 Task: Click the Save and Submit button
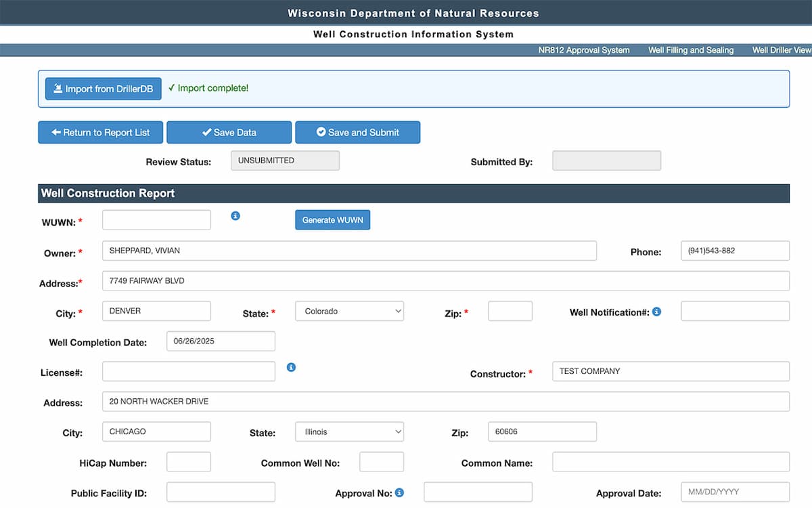click(357, 132)
